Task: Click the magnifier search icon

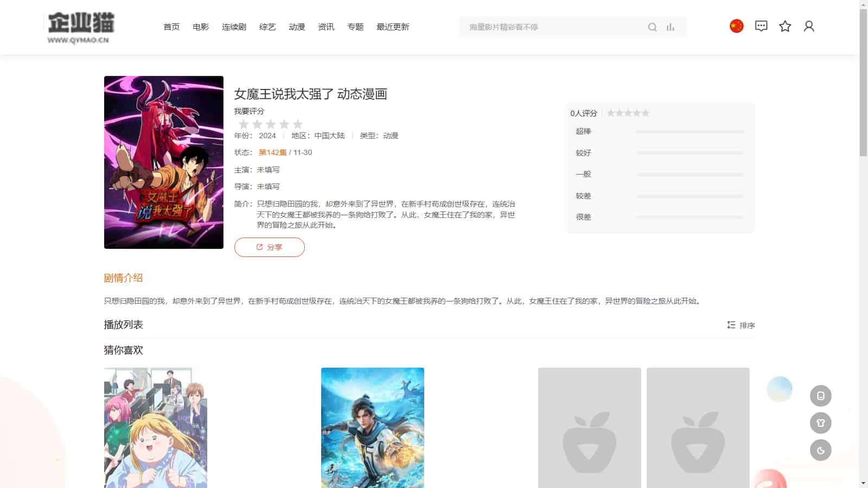Action: pos(653,27)
